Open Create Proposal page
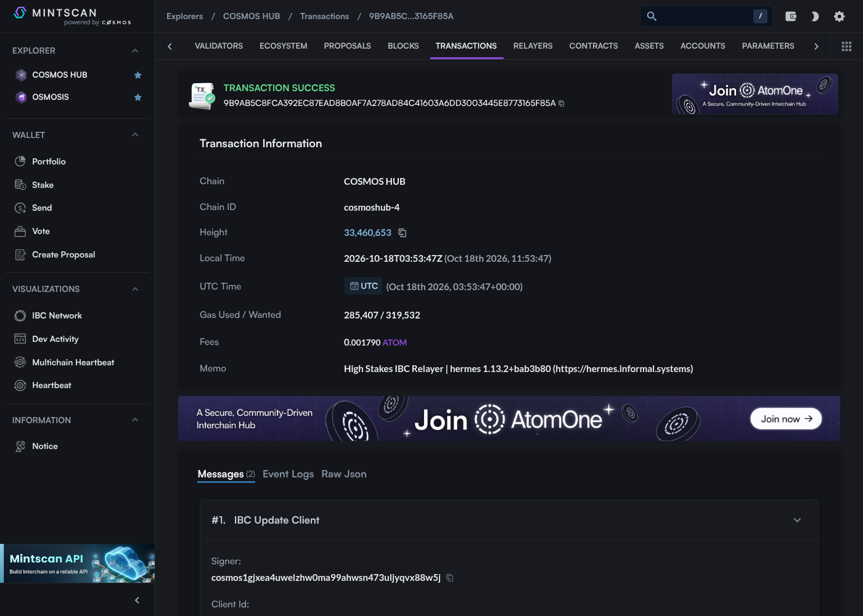Image resolution: width=863 pixels, height=616 pixels. point(63,255)
